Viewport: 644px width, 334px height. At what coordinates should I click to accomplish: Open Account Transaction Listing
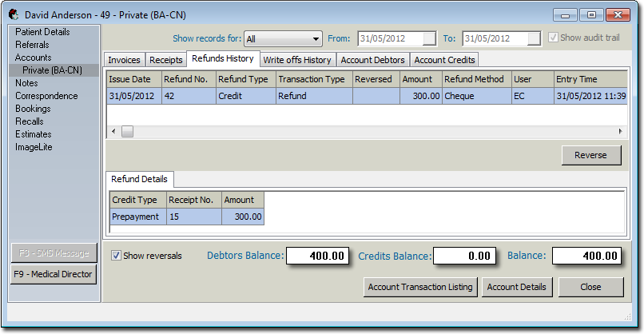pos(420,287)
